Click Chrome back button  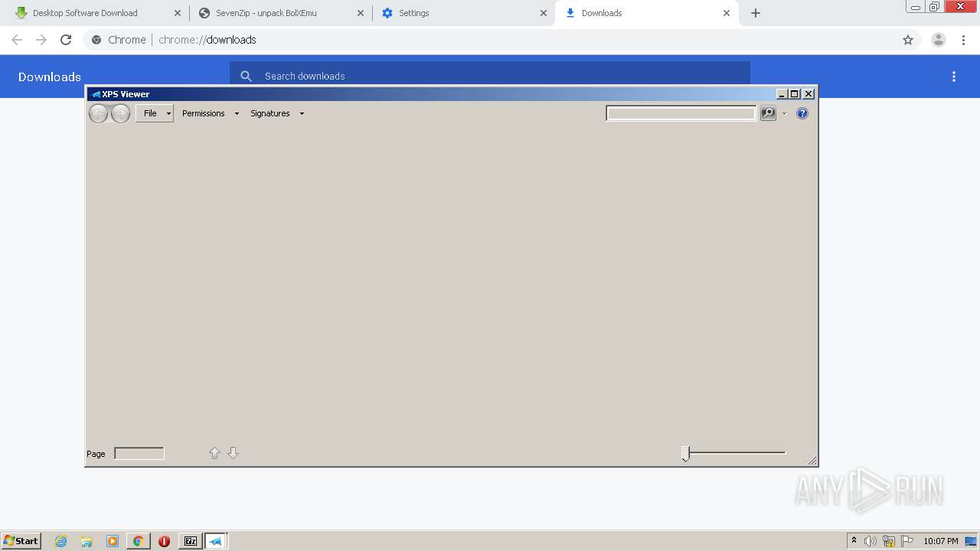point(17,40)
